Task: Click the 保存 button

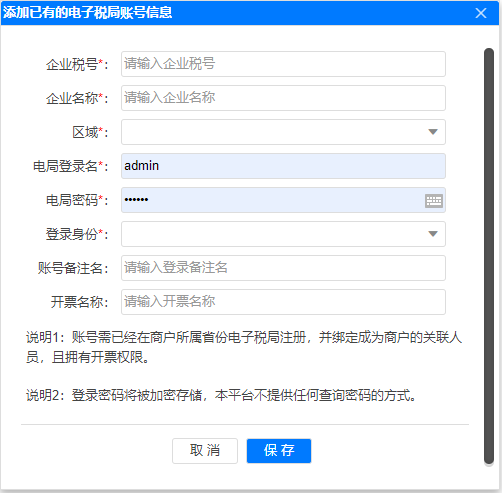Action: pos(279,451)
